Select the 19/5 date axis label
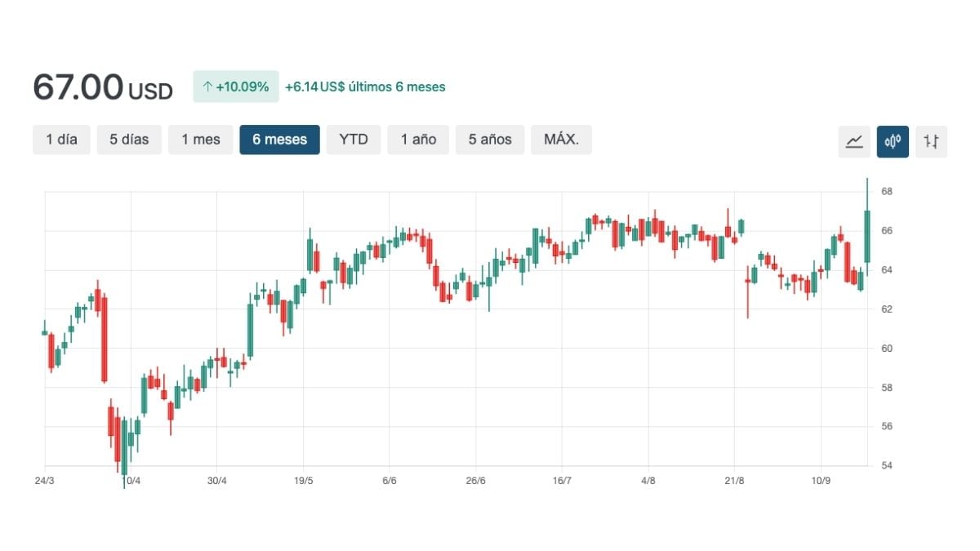 tap(303, 480)
